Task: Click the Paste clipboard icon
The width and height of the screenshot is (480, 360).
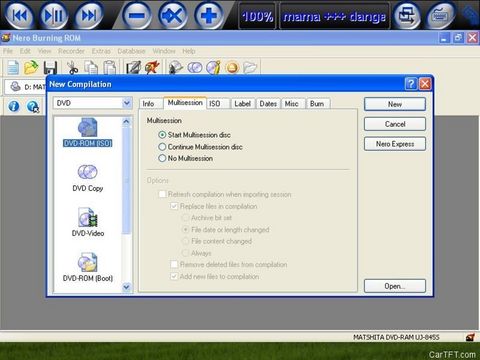Action: (x=110, y=68)
